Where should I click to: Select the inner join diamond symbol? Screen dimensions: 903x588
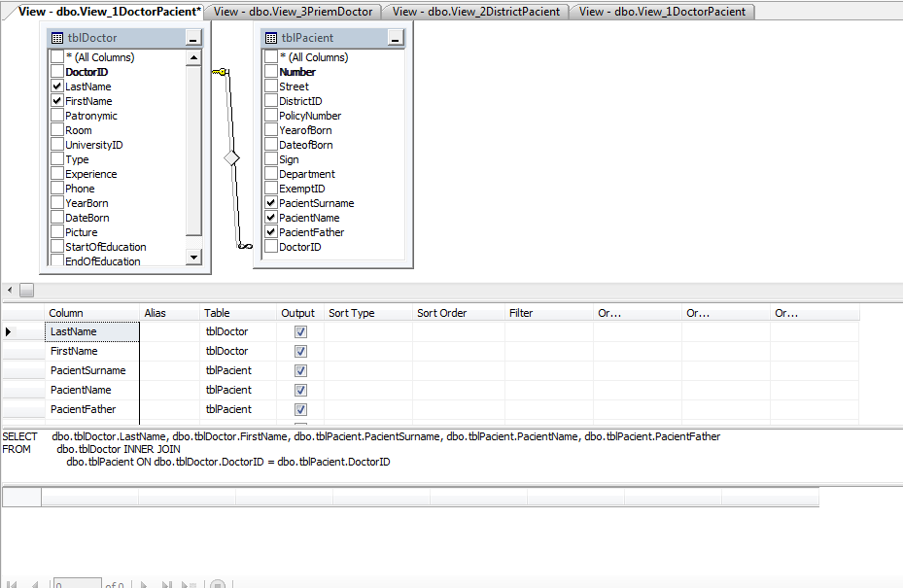click(x=231, y=157)
